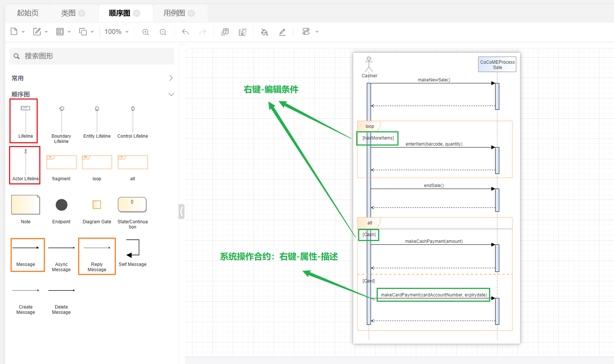Undo the last action

pos(185,32)
